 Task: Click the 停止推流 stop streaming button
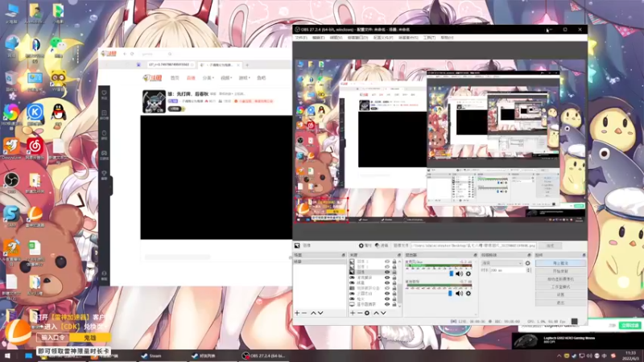pos(560,263)
